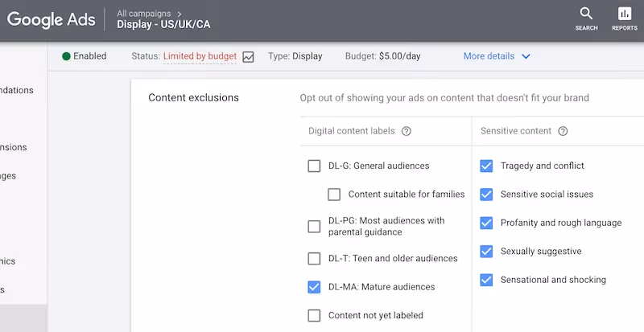Viewport: 644px width, 332px height.
Task: Uncheck Sensational and shocking exclusion
Action: [486, 280]
